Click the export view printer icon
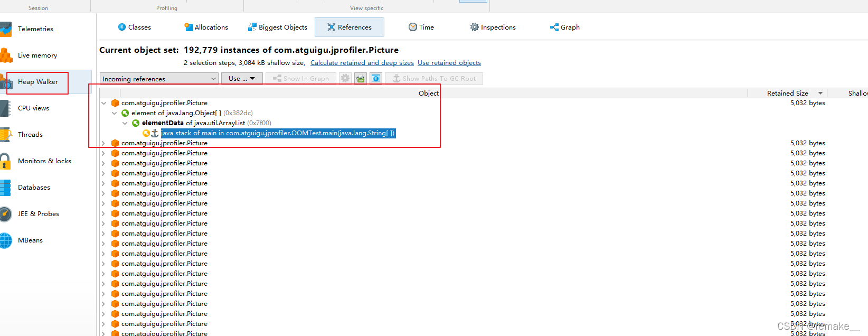The width and height of the screenshot is (868, 336). 361,78
